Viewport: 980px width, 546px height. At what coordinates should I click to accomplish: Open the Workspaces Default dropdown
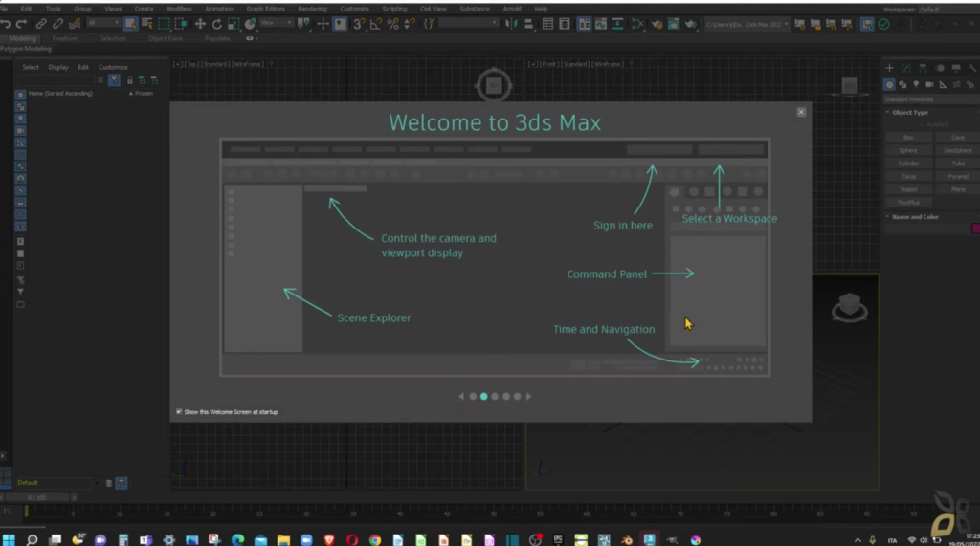(947, 10)
